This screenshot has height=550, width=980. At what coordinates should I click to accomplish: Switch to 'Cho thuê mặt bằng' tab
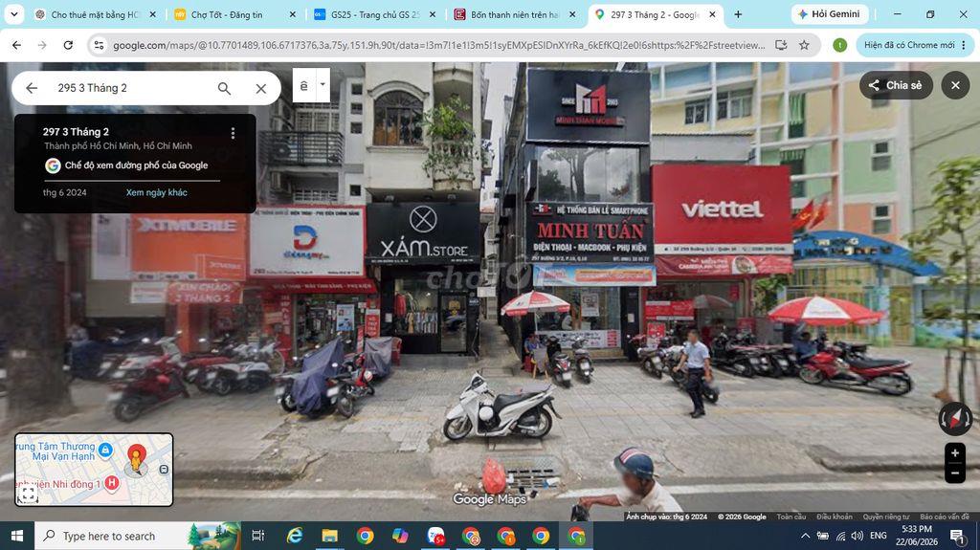[x=95, y=14]
